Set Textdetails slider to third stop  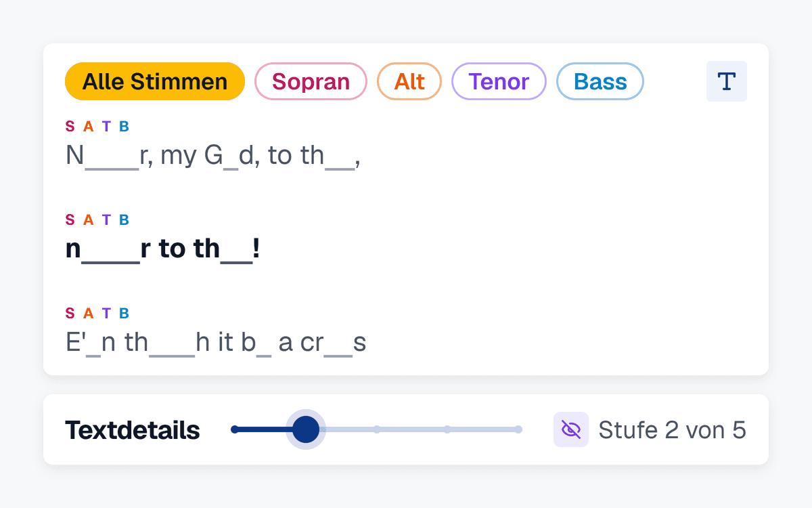377,429
